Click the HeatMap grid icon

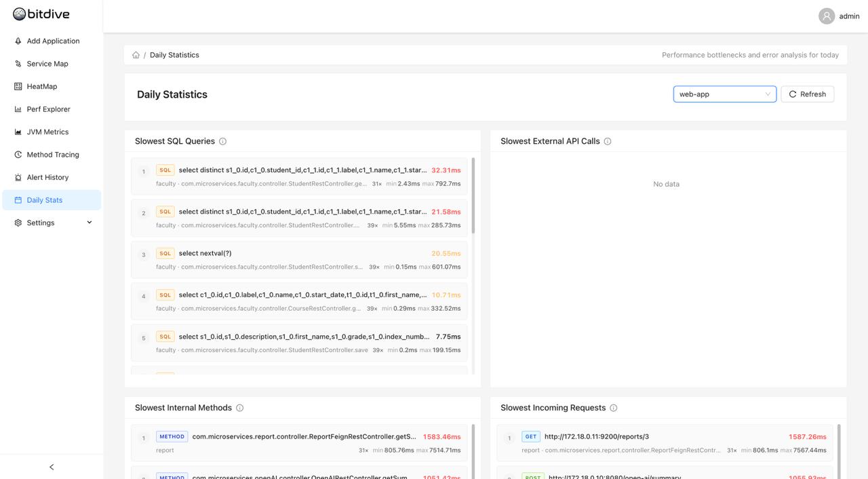tap(18, 86)
